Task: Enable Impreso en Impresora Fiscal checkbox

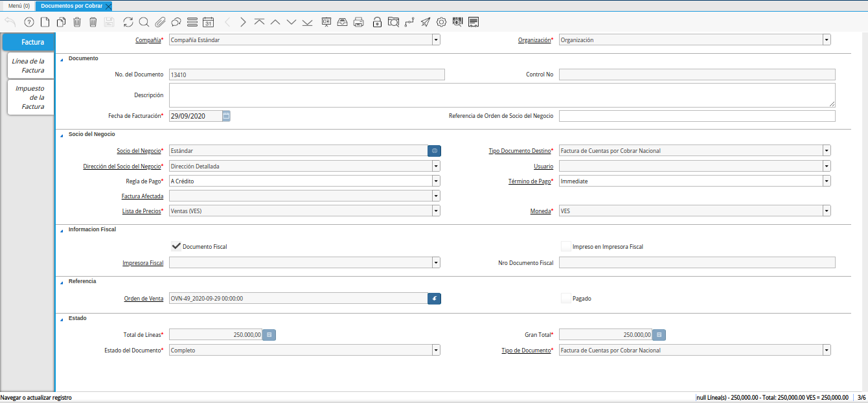Action: 566,246
